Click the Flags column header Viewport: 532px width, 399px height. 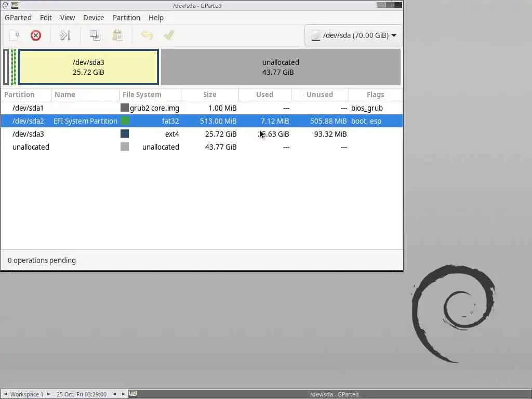pos(376,95)
